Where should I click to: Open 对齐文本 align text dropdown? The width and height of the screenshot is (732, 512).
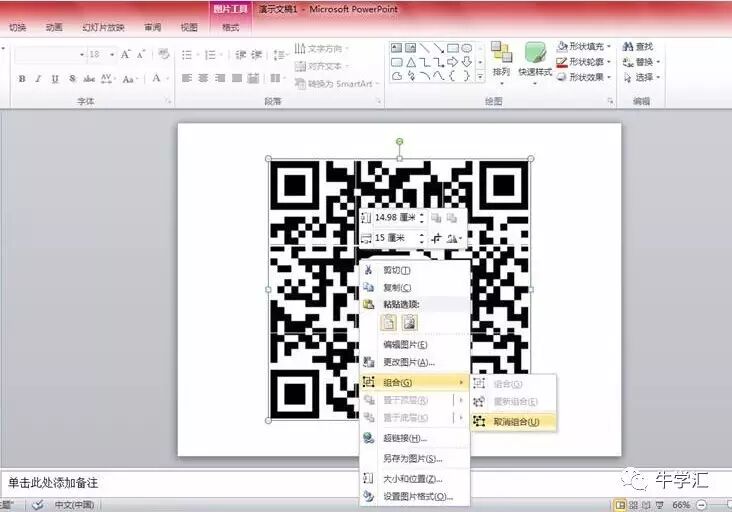[322, 66]
